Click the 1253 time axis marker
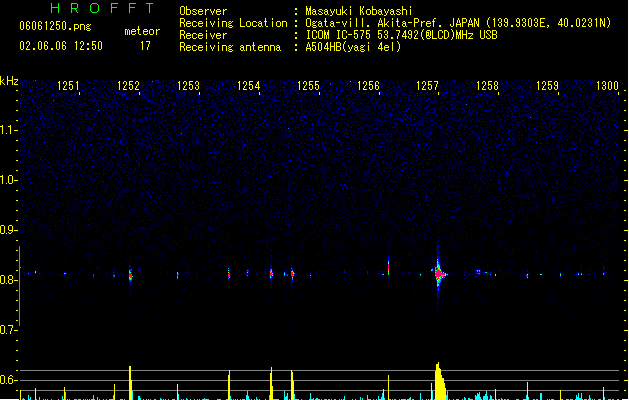Viewport: 629px width, 400px height. click(x=188, y=86)
